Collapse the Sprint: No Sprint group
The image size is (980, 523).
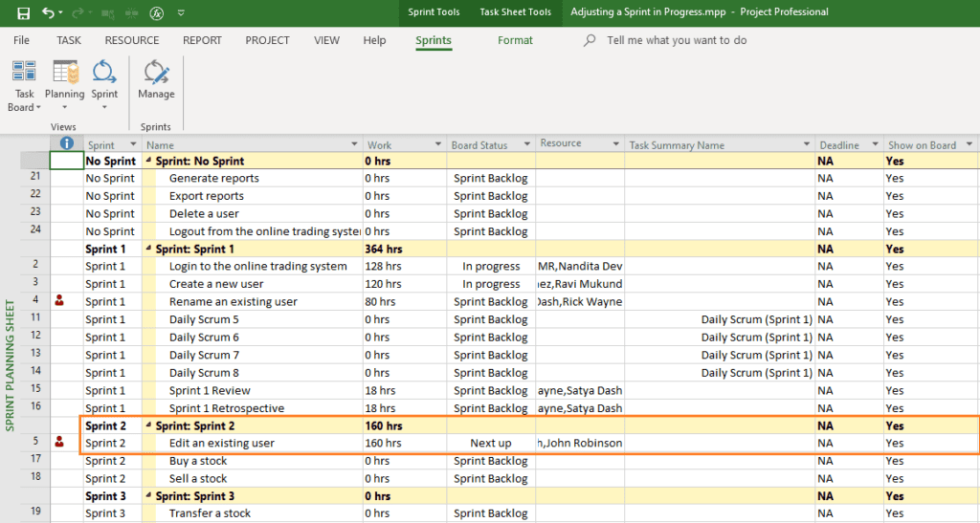click(x=149, y=161)
